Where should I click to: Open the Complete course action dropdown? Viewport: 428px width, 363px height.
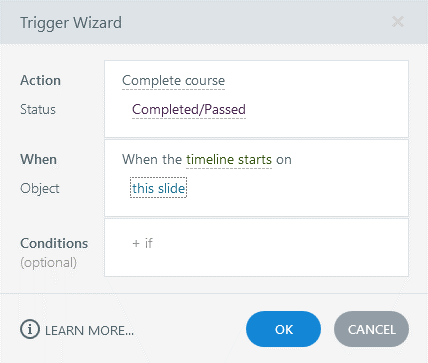(173, 81)
